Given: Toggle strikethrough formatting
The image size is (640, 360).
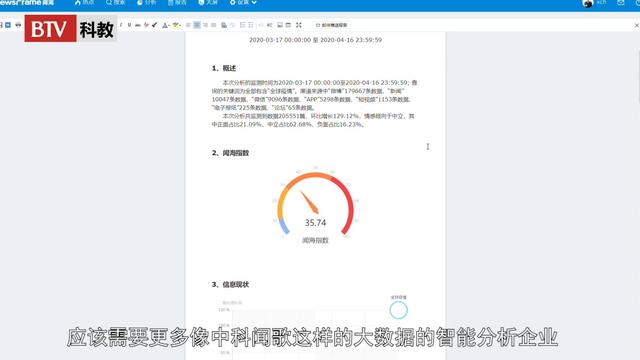Looking at the screenshot, I should [138, 25].
